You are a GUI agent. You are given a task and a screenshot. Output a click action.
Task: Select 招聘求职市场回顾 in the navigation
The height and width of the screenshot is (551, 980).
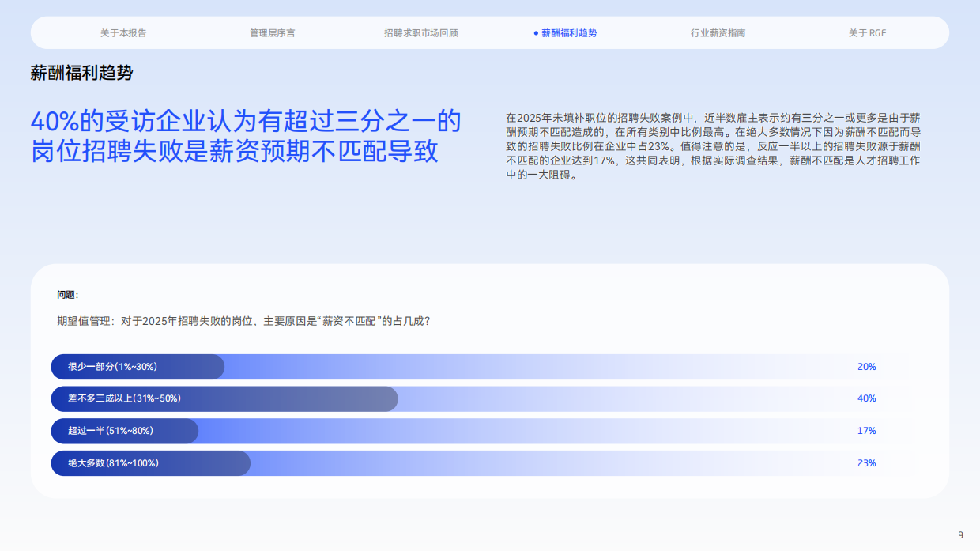(420, 32)
